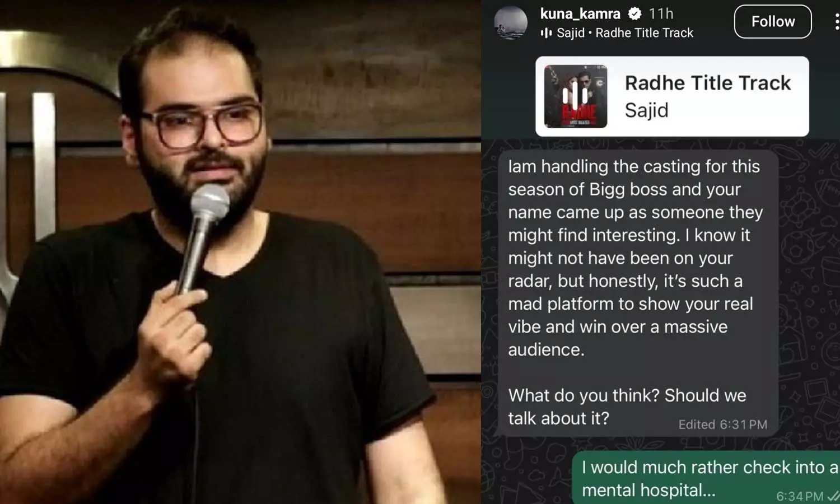Click the double-check read receipt on sent message
The image size is (840, 504).
click(833, 496)
